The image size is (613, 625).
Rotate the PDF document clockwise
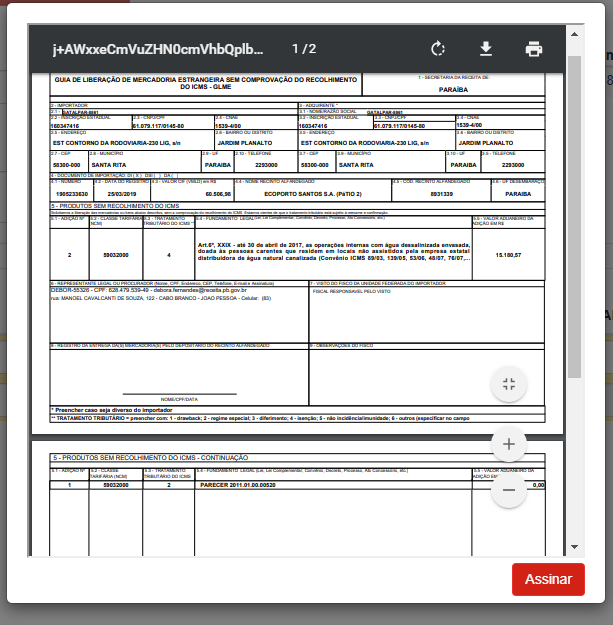point(438,49)
